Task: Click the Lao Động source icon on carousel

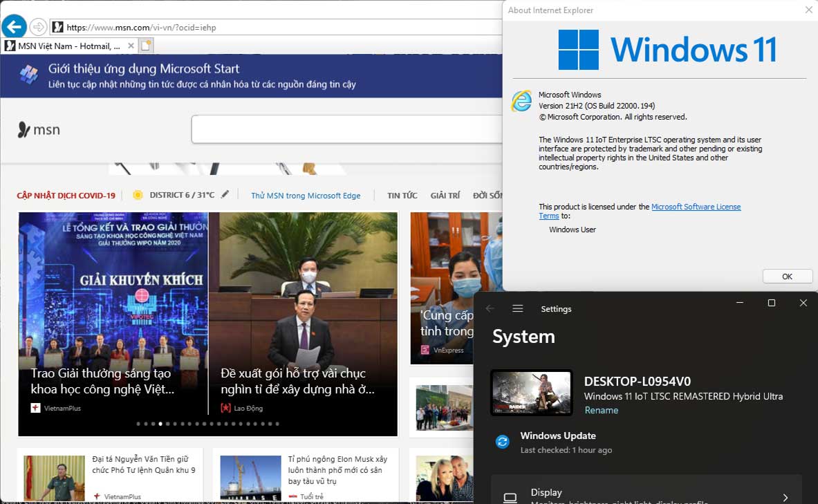Action: click(x=225, y=408)
